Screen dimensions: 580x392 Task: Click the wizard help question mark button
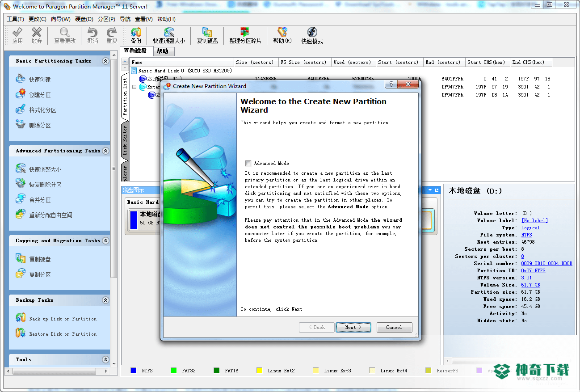coord(391,84)
